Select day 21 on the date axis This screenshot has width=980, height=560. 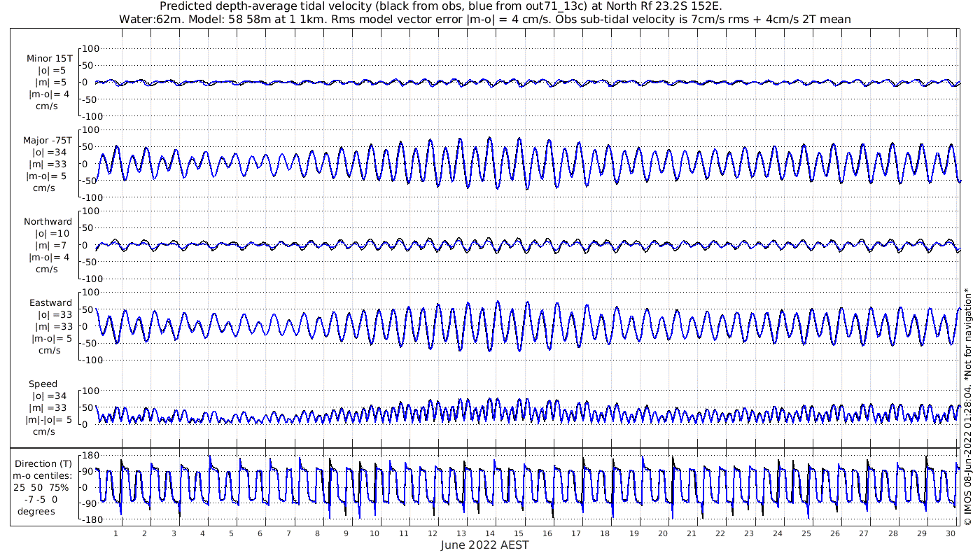(691, 533)
